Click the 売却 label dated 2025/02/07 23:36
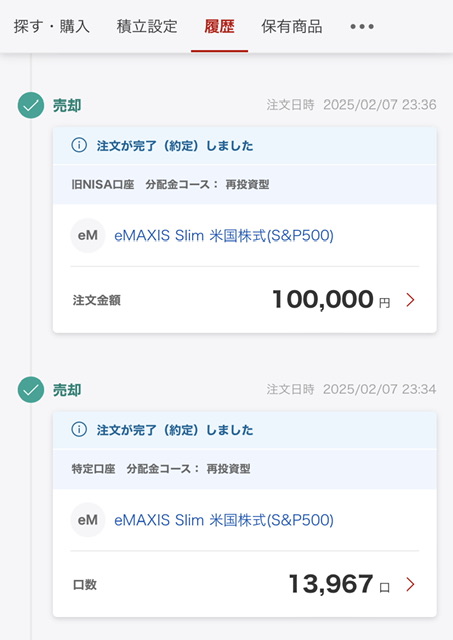The image size is (453, 640). pyautogui.click(x=67, y=105)
